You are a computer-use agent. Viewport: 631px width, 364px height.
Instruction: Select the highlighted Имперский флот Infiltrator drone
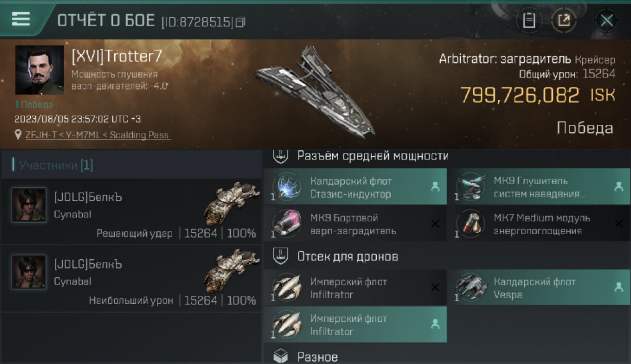tap(355, 325)
